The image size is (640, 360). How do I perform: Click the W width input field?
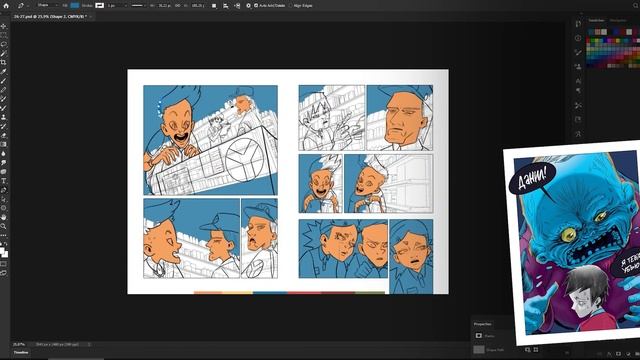[x=164, y=6]
